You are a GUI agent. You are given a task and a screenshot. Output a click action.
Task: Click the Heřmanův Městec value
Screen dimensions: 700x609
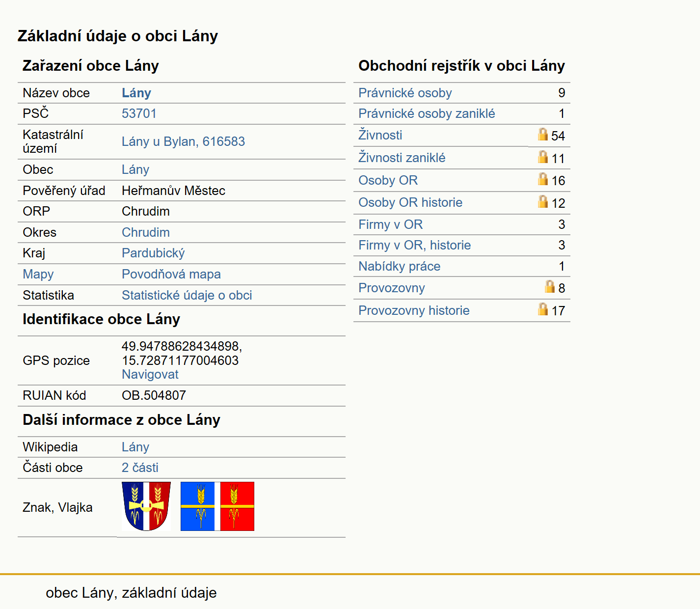[x=174, y=191]
